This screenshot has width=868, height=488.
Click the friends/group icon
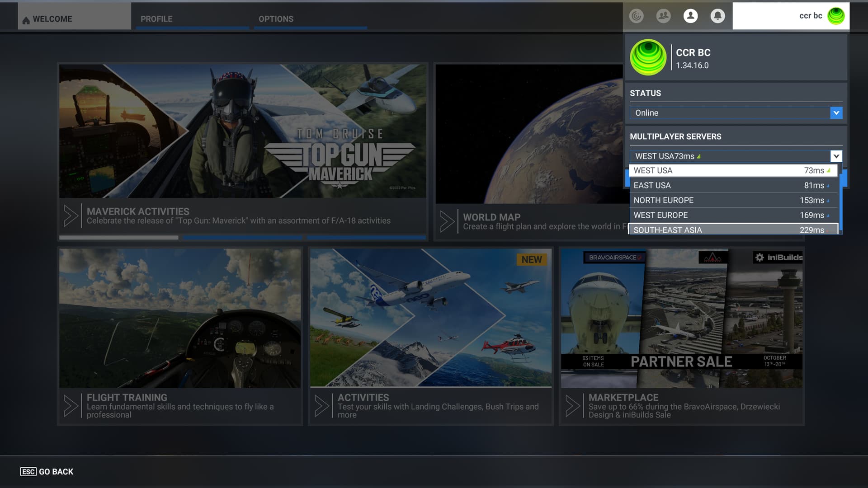pyautogui.click(x=664, y=15)
